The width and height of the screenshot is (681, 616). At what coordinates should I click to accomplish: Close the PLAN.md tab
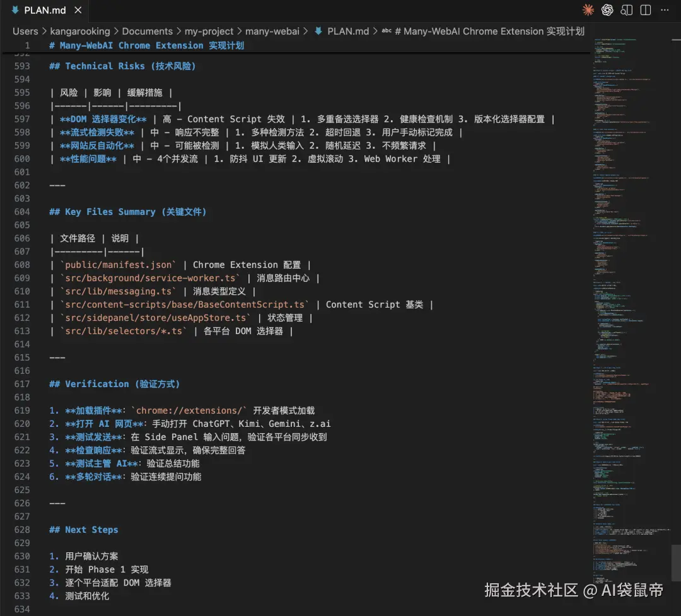[x=78, y=9]
